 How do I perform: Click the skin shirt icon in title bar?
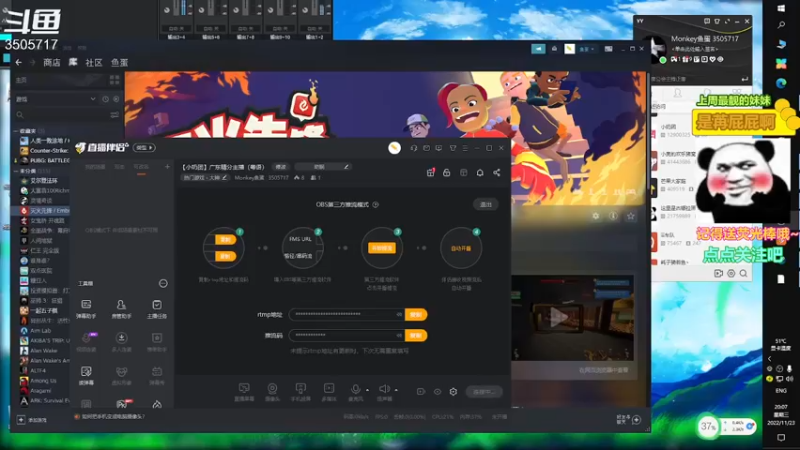click(x=453, y=148)
